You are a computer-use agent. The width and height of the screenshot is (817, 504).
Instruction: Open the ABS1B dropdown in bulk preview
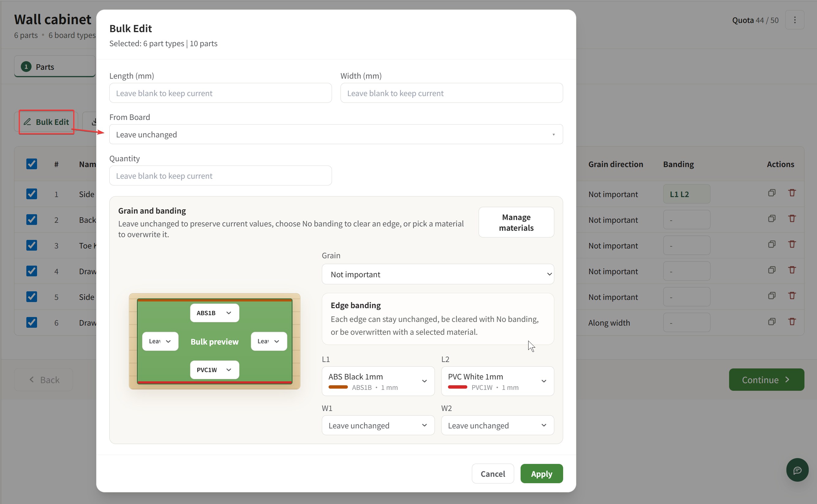[x=214, y=313]
